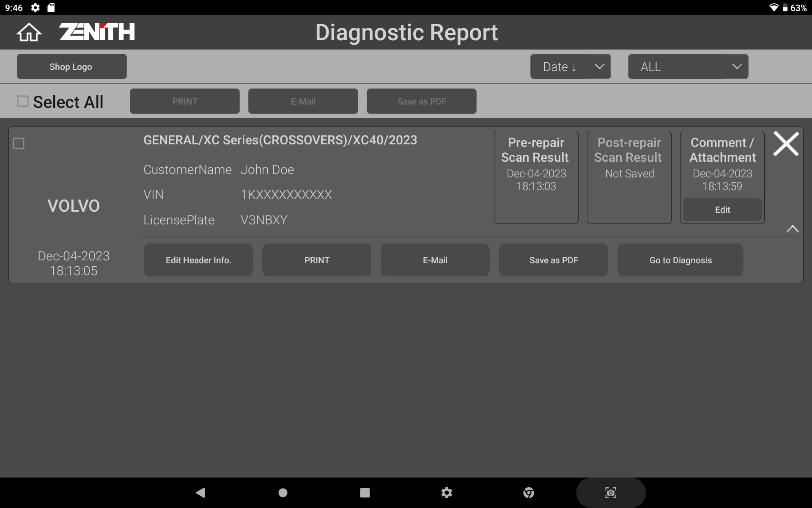This screenshot has width=812, height=508.
Task: Delete report with the X icon
Action: tap(786, 144)
